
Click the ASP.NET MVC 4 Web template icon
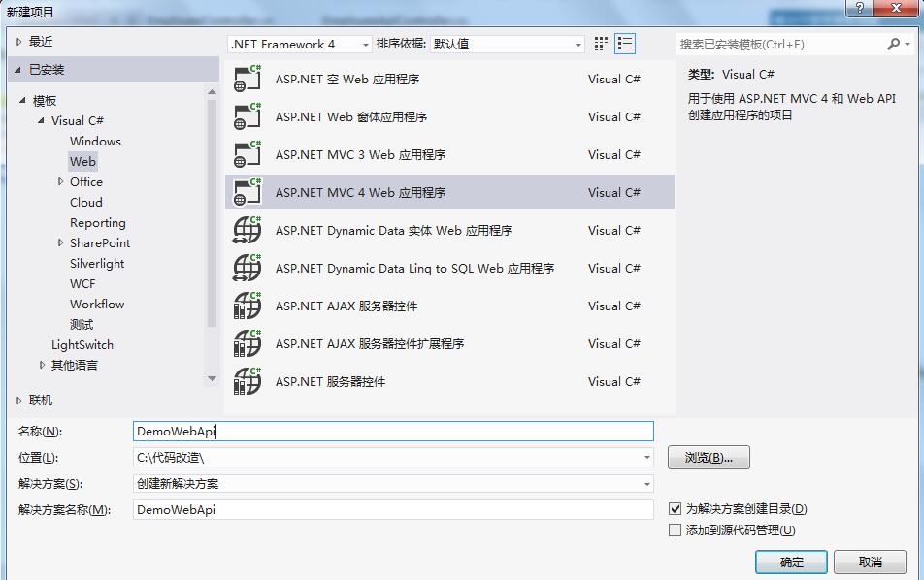click(x=247, y=192)
